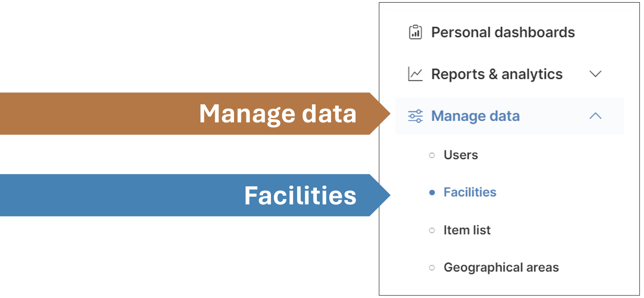
Task: Click the filled bullet beside Facilities
Action: click(x=432, y=193)
